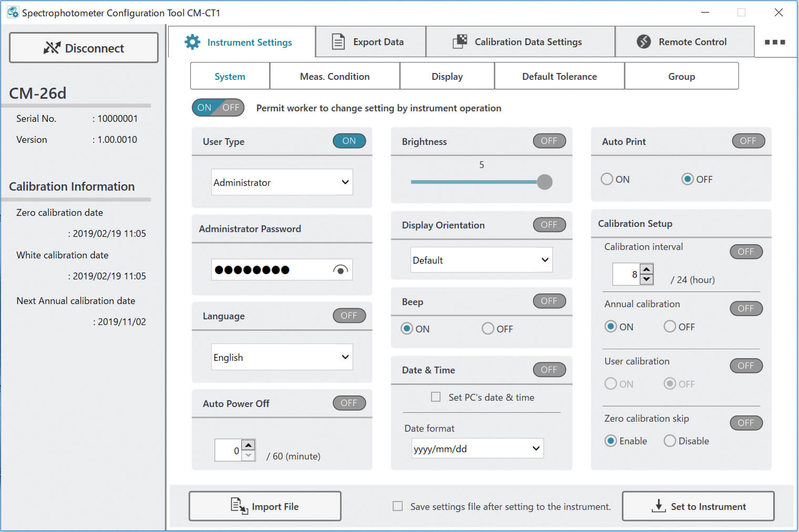The image size is (799, 532).
Task: Toggle the Display Orientation OFF switch
Action: click(x=549, y=225)
